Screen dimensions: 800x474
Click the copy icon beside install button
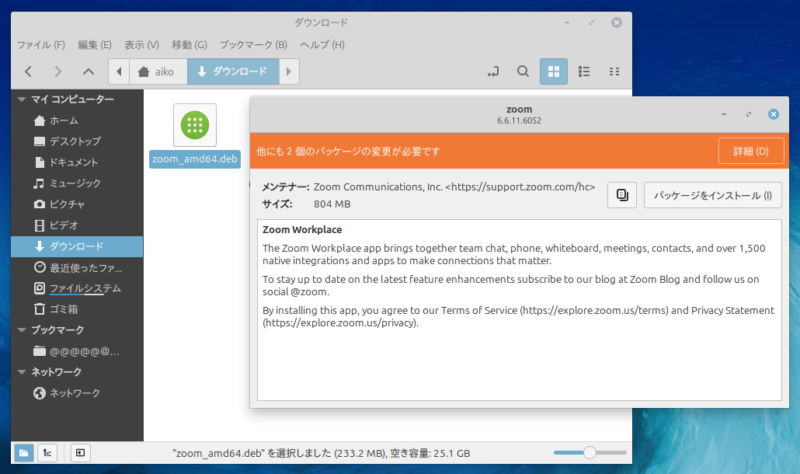622,196
